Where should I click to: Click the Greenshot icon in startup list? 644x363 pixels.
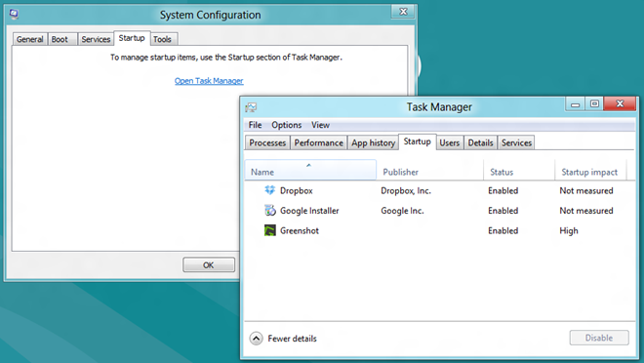tap(269, 230)
